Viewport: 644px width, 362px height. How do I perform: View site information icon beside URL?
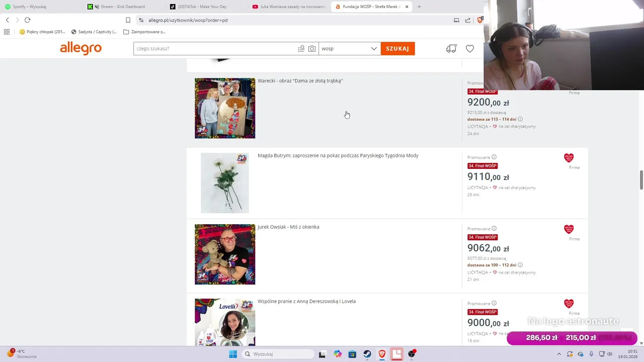pyautogui.click(x=141, y=20)
